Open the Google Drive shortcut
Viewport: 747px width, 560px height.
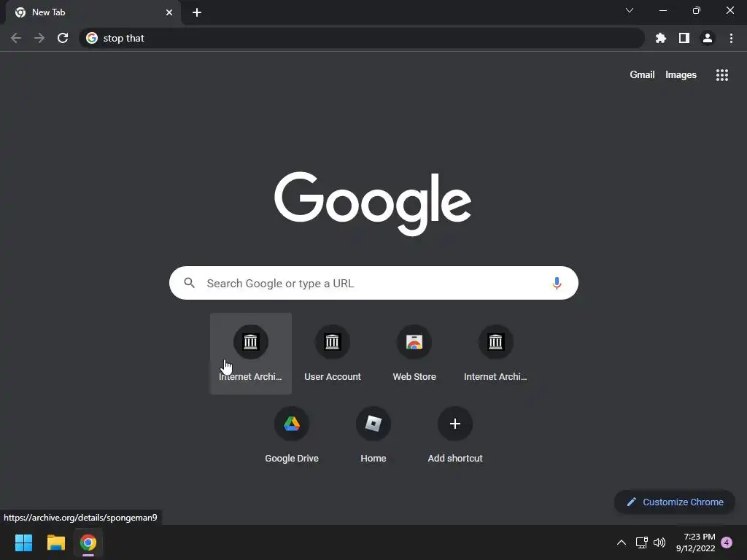(x=292, y=435)
